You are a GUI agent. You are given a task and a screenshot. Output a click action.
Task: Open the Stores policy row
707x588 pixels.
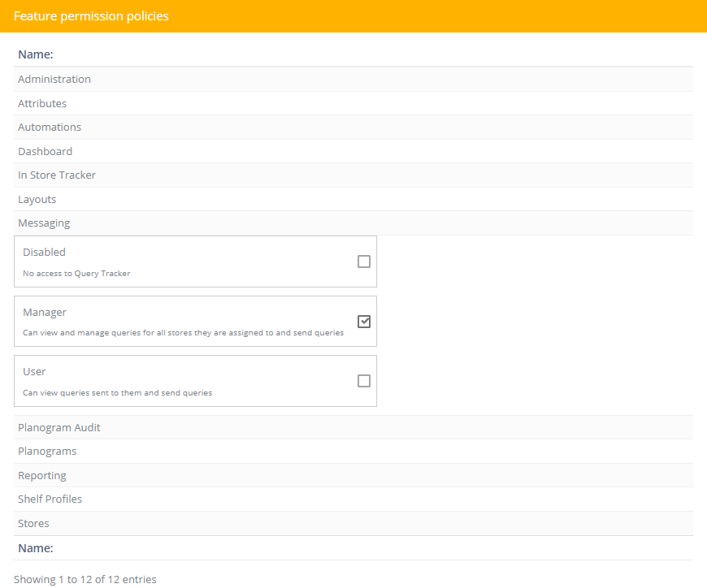coord(353,523)
